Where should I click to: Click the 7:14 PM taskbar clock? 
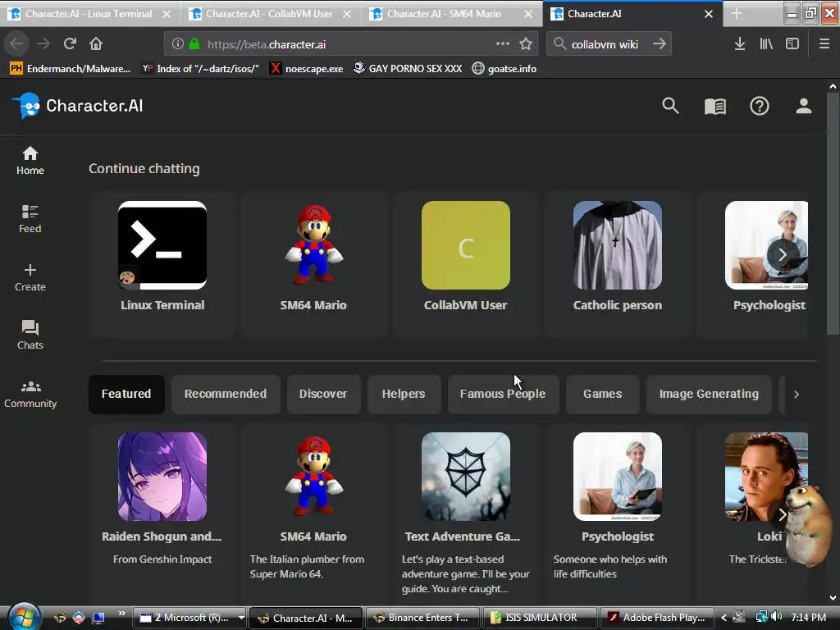click(808, 618)
